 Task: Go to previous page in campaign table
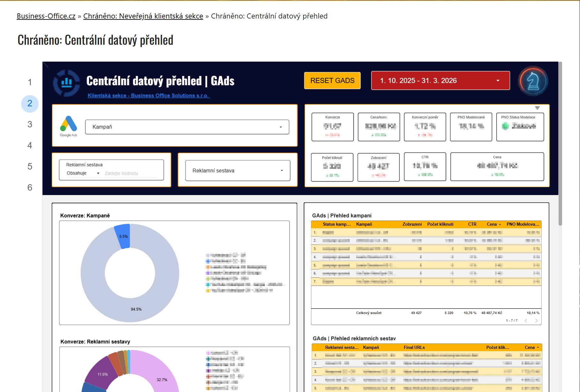526,320
